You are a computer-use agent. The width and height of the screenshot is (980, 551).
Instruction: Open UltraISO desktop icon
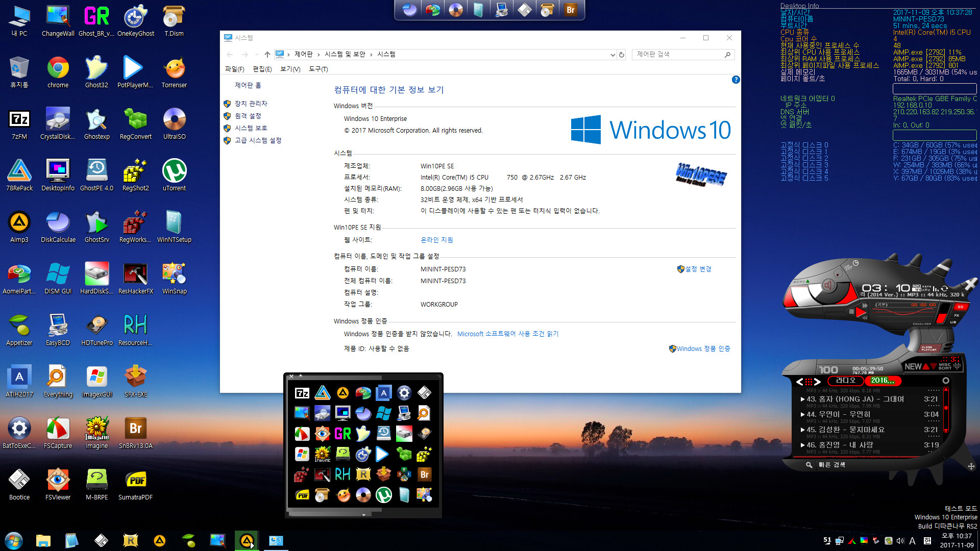coord(174,124)
